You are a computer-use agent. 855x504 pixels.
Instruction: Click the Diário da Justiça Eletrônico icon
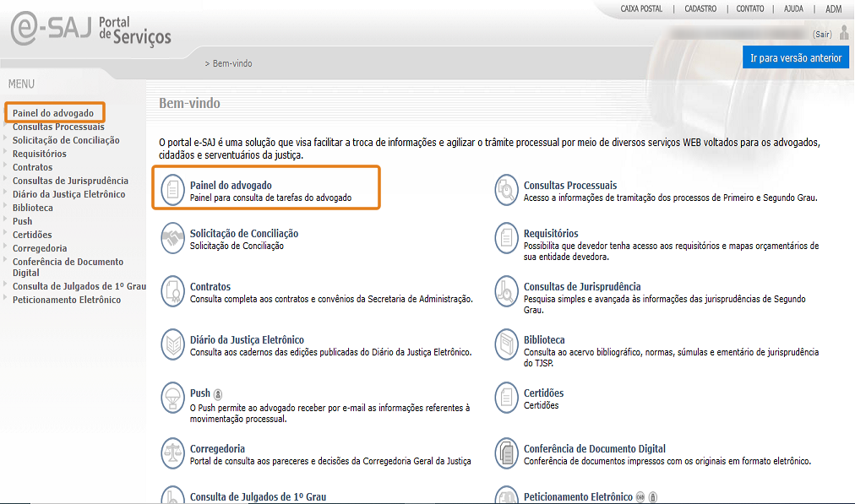173,344
